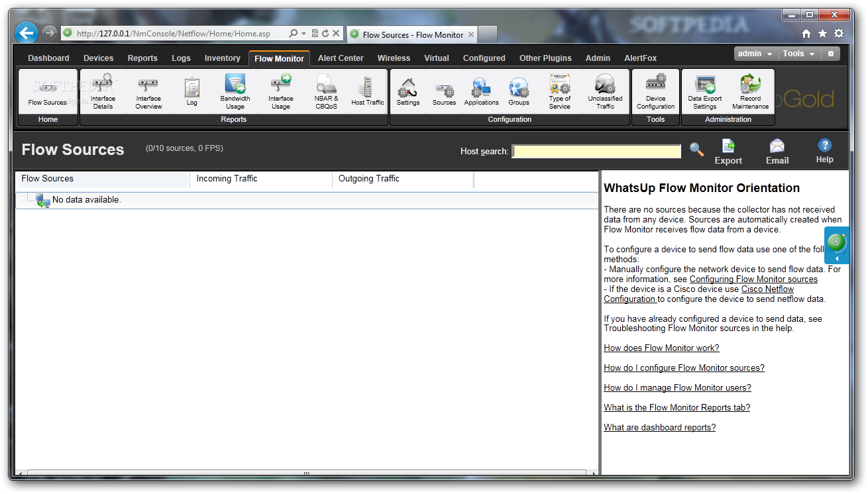Open the Flow Sources home icon
The image size is (868, 494).
tap(48, 91)
